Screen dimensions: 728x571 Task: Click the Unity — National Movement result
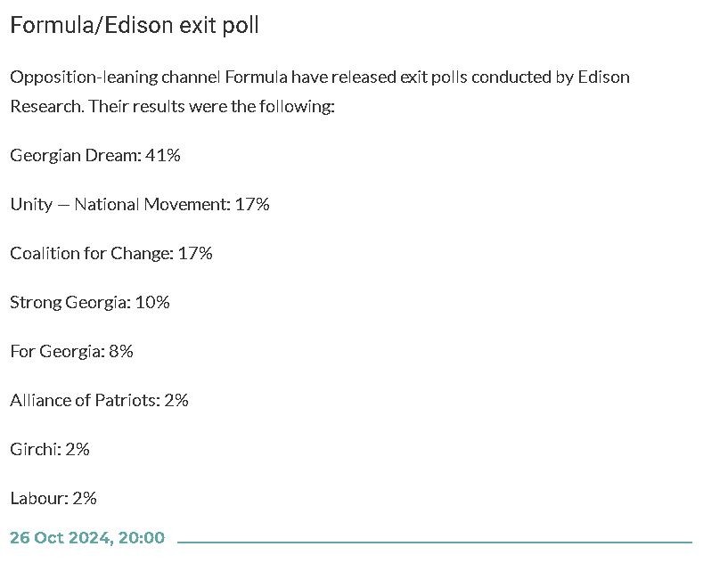pyautogui.click(x=140, y=204)
